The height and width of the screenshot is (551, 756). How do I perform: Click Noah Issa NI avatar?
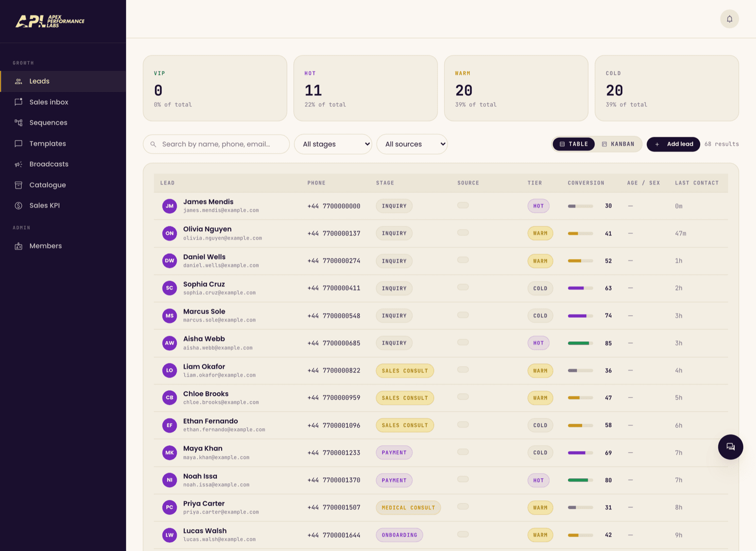(170, 480)
